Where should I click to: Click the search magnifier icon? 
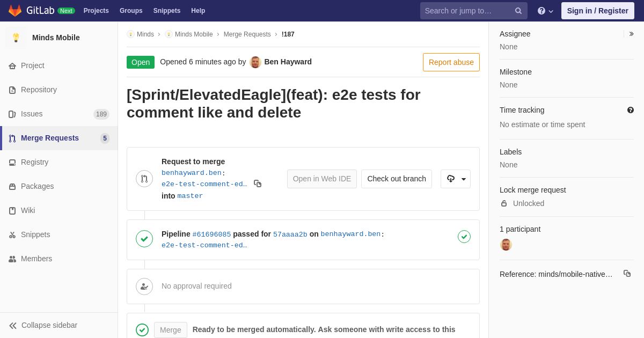coord(518,11)
